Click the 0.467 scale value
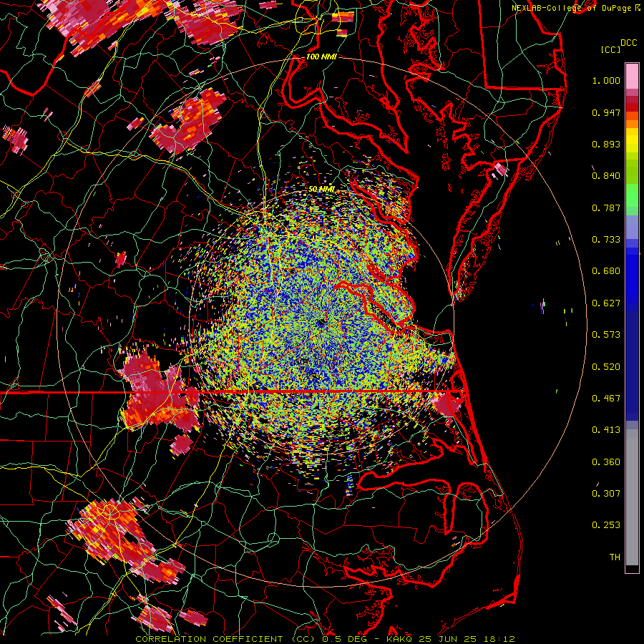The height and width of the screenshot is (644, 644). (606, 399)
